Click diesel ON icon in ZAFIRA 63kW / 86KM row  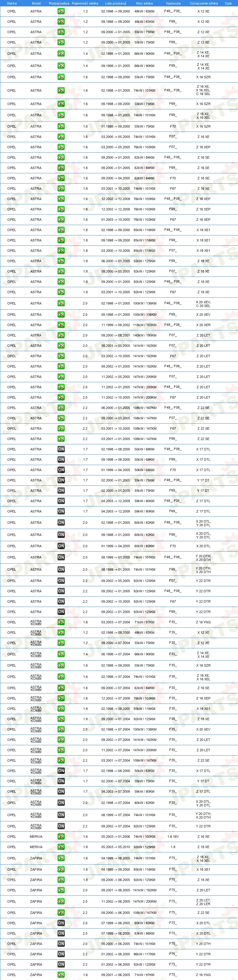click(x=61, y=933)
